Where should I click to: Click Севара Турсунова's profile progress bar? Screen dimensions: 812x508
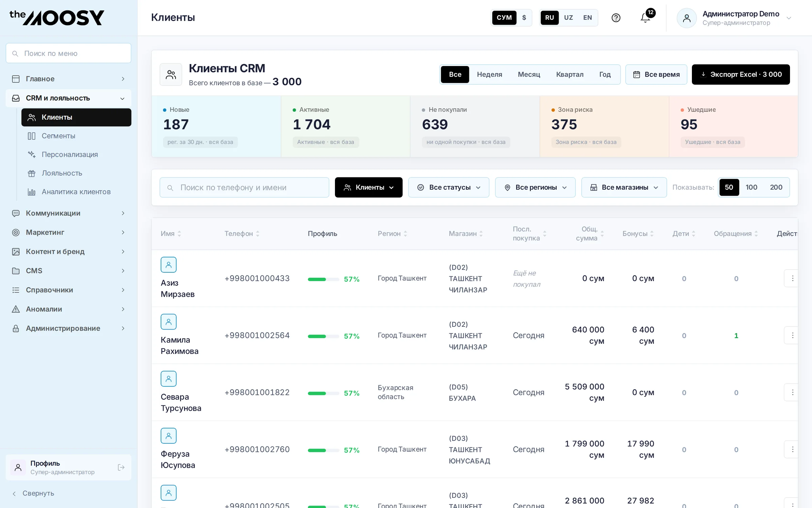pyautogui.click(x=323, y=393)
